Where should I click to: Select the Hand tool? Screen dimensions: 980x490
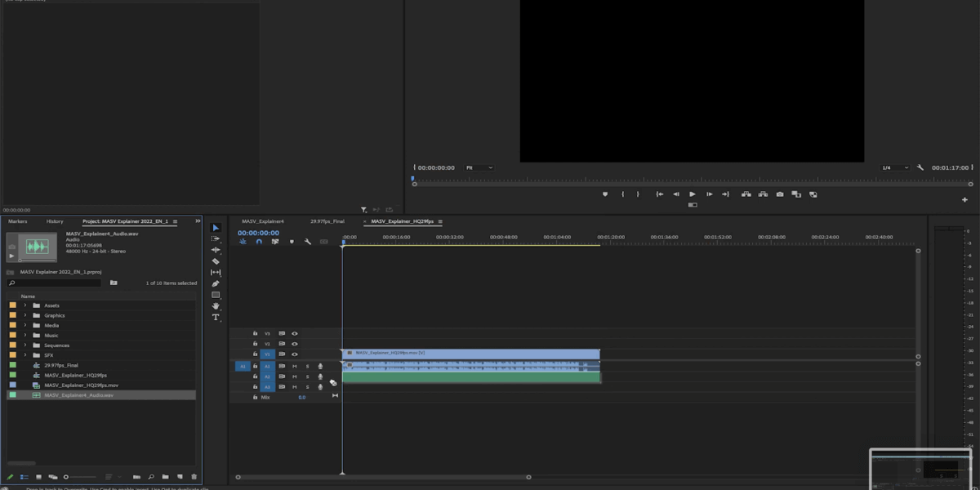[x=216, y=306]
